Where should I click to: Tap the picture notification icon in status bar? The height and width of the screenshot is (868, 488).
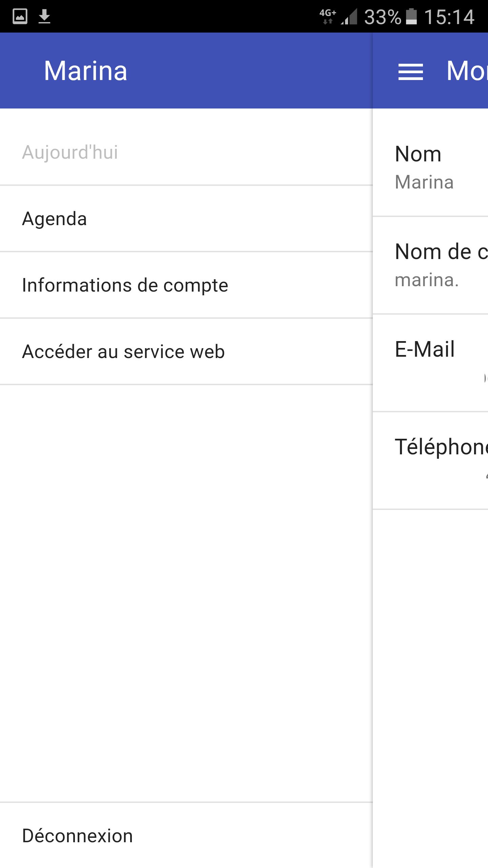20,16
